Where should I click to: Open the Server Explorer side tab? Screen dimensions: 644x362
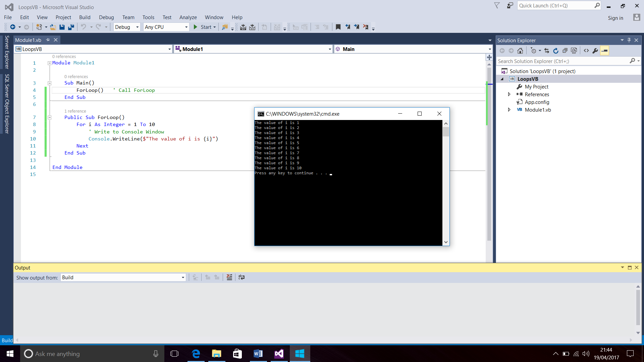pyautogui.click(x=7, y=52)
